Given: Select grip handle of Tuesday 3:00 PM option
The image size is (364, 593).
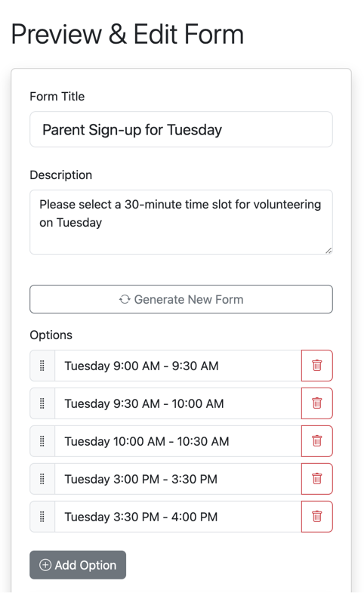Looking at the screenshot, I should [42, 479].
